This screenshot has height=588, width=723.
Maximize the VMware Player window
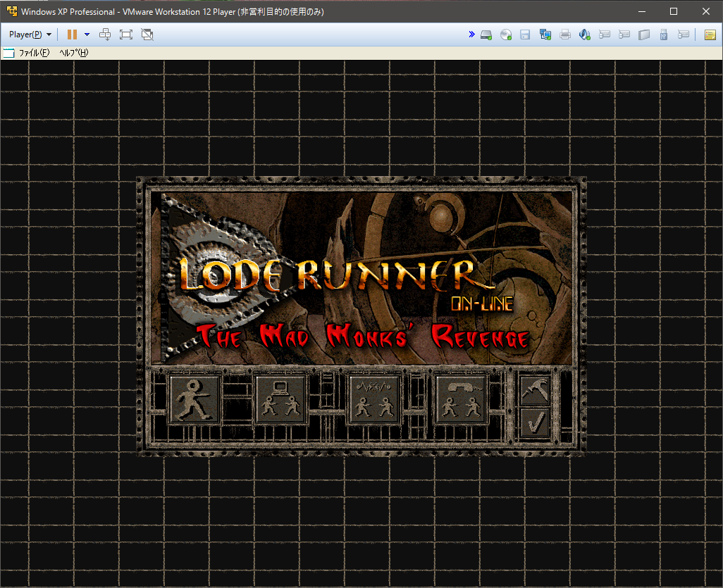point(673,11)
